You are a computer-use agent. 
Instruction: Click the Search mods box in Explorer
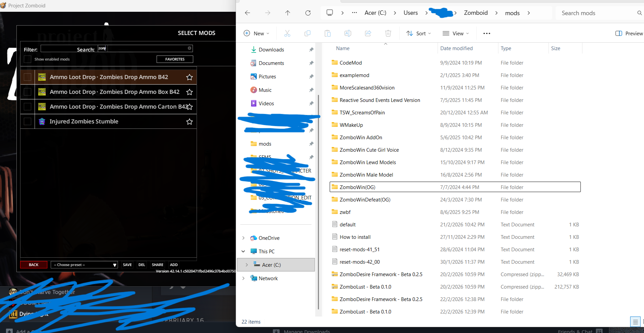coord(599,13)
